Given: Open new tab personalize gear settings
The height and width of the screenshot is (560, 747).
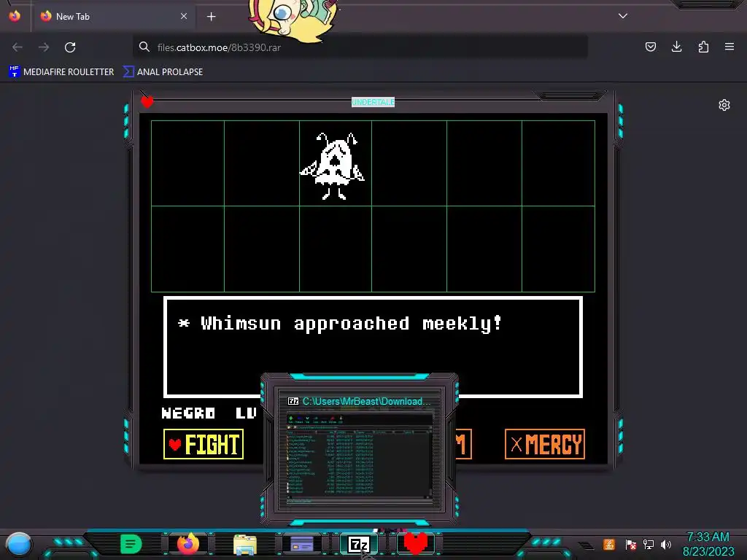Looking at the screenshot, I should click(x=724, y=105).
